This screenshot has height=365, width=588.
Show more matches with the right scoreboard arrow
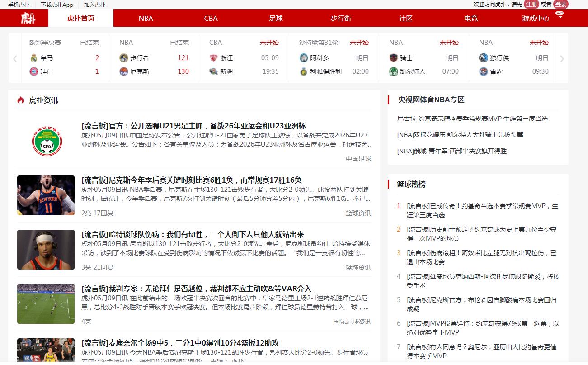click(562, 58)
